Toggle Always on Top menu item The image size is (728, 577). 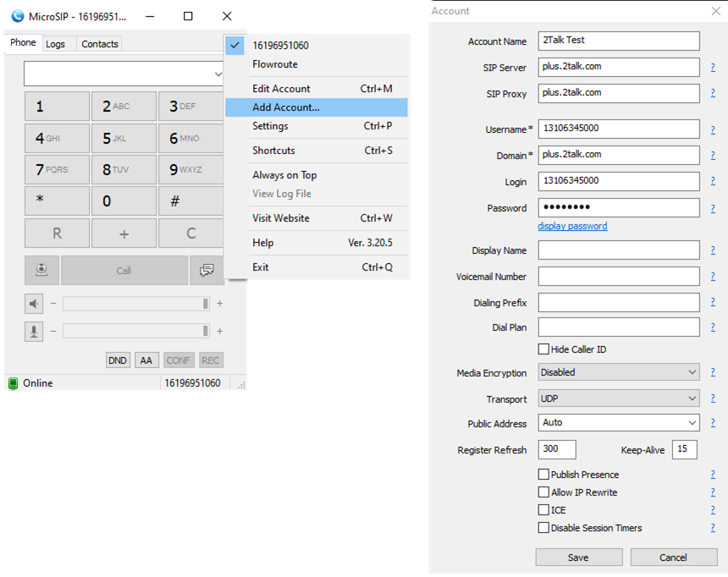click(x=317, y=175)
